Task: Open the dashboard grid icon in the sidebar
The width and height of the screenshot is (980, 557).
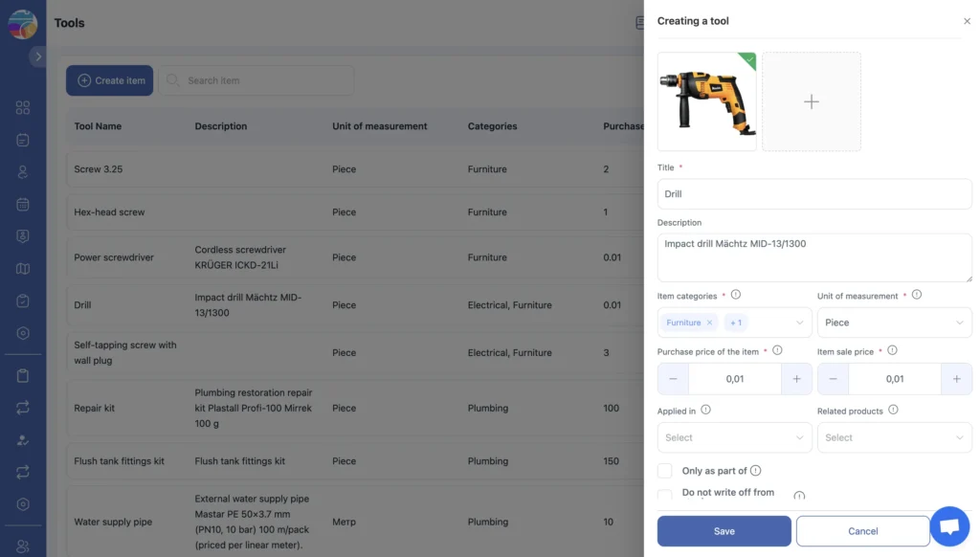Action: [23, 107]
